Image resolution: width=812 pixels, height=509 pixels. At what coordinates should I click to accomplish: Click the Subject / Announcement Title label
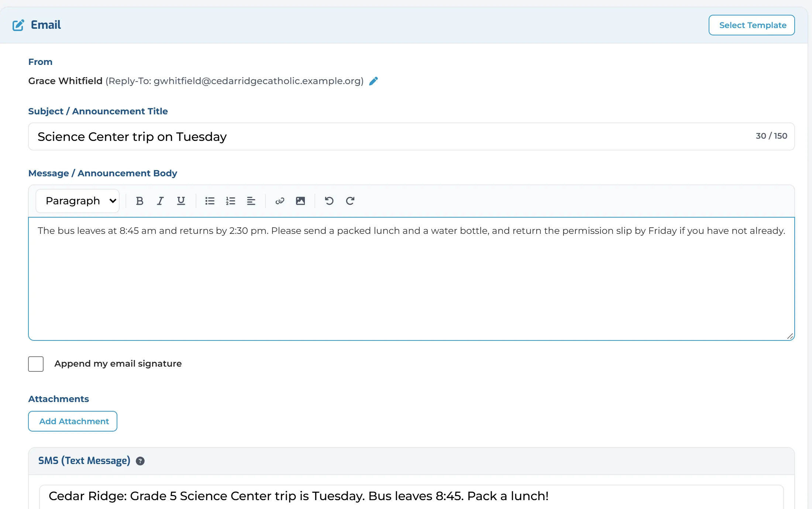click(98, 111)
